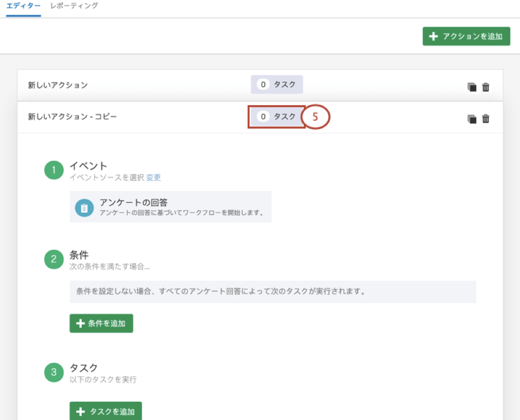The height and width of the screenshot is (420, 520).
Task: Duplicate the 新しいアクション action
Action: pos(472,86)
